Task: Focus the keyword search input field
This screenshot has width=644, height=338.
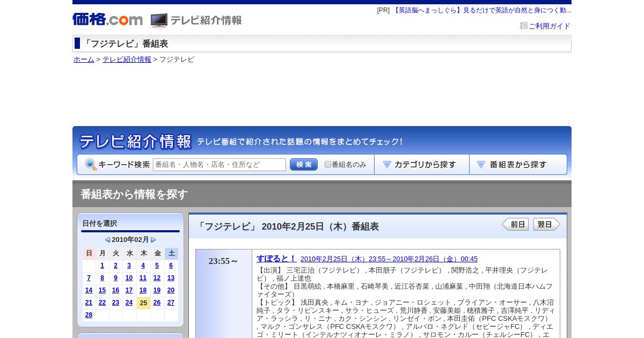Action: pyautogui.click(x=219, y=165)
